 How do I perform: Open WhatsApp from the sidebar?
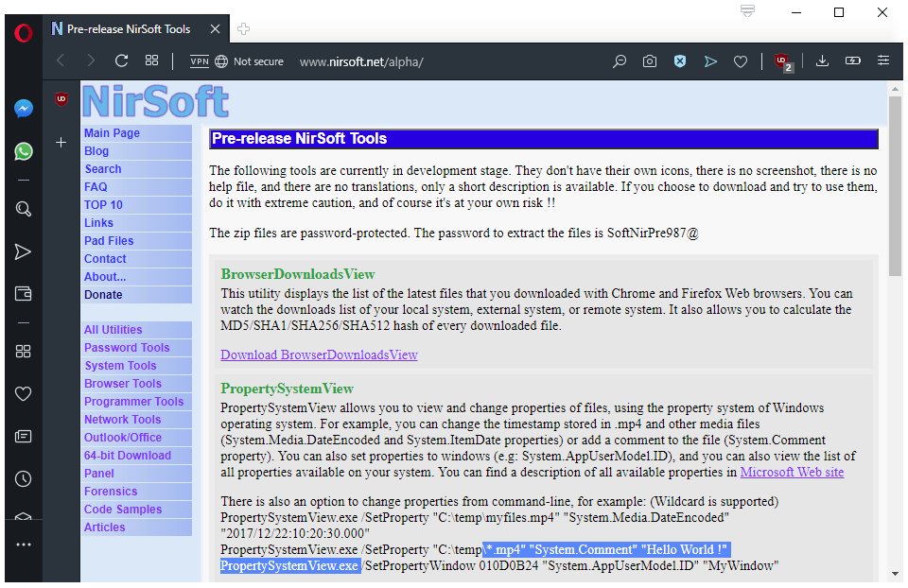[23, 151]
